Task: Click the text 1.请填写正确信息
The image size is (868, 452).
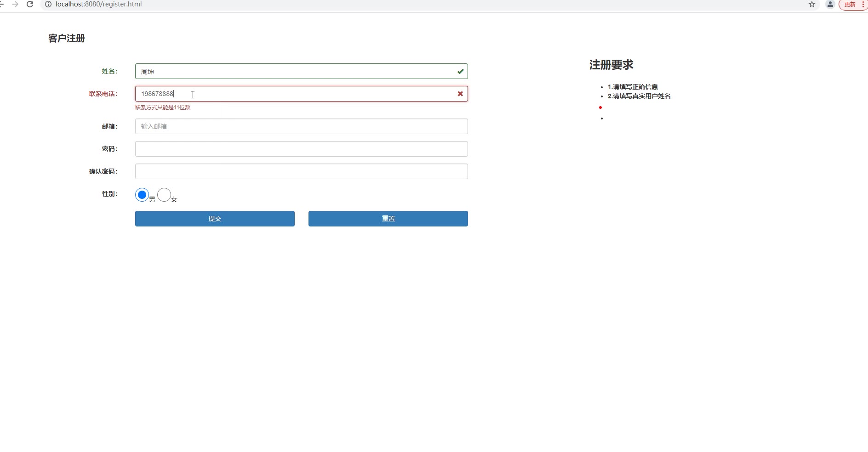Action: click(x=633, y=87)
